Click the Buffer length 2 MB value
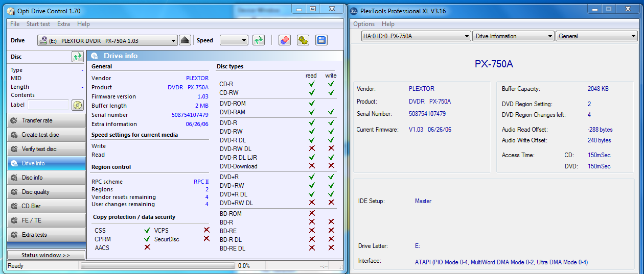The image size is (644, 274). pos(202,106)
